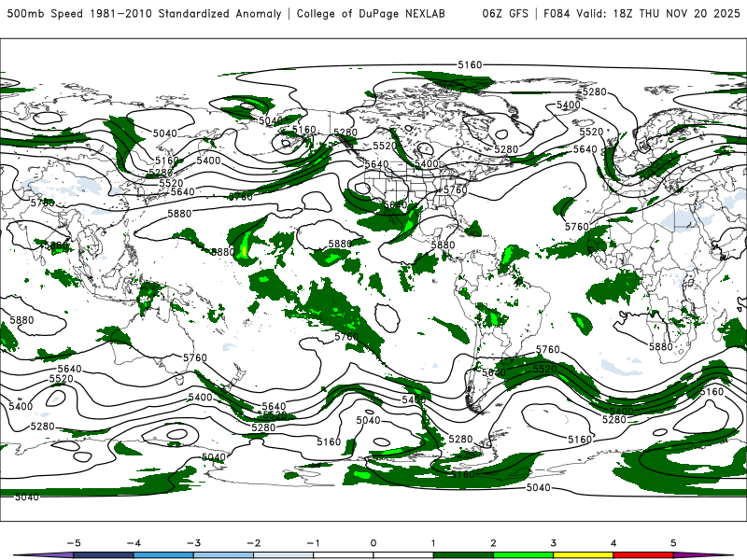Viewport: 747px width, 560px height.
Task: Click the "06Z GFS" model run label
Action: click(x=505, y=13)
